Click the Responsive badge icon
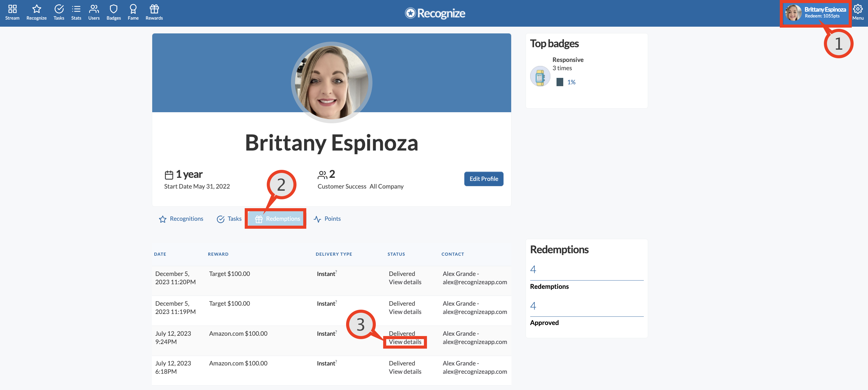The height and width of the screenshot is (390, 868). (540, 76)
